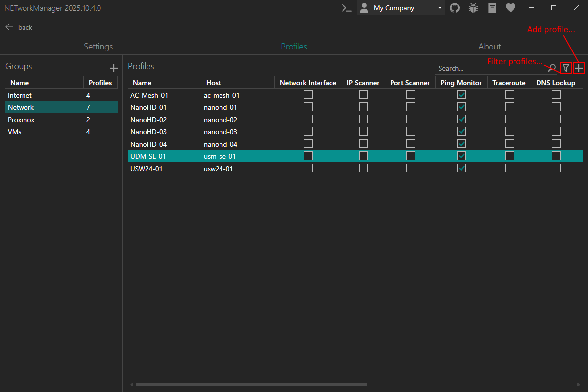Click the heart donate icon
Screen dimensions: 588x392
click(511, 8)
